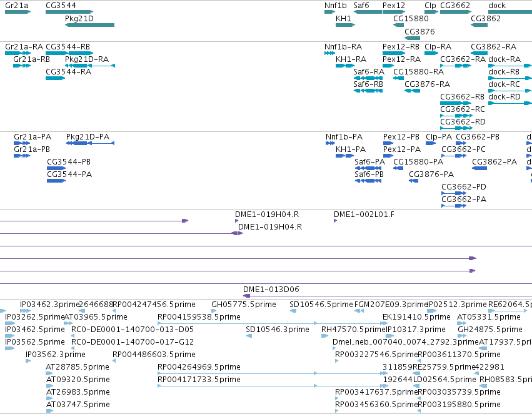532x414 pixels.
Task: Select EST AT28785.5prime
Action: [x=49, y=373]
